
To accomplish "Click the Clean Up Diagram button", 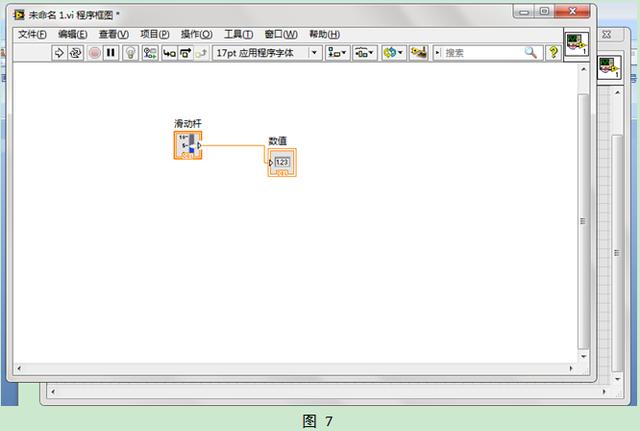I will click(x=419, y=53).
